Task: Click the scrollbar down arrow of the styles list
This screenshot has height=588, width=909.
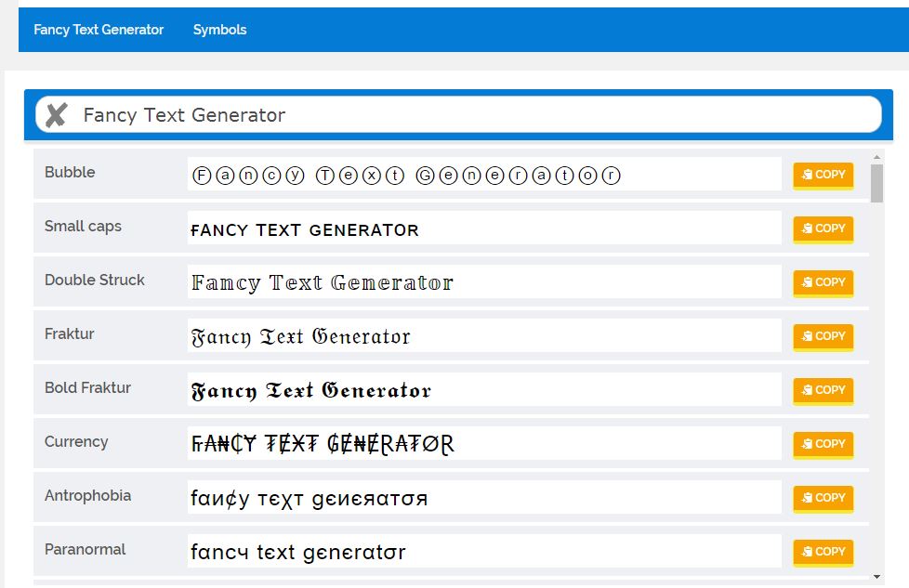Action: click(x=876, y=577)
